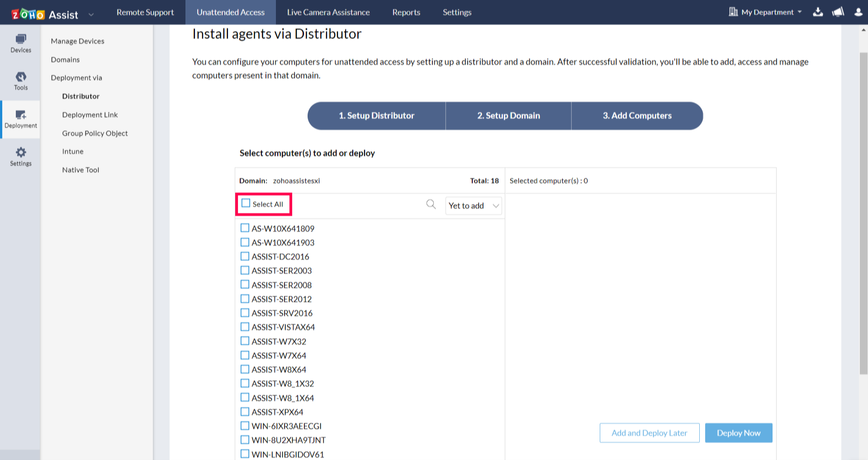This screenshot has height=460, width=868.
Task: Open the Tools sidebar icon
Action: click(21, 81)
